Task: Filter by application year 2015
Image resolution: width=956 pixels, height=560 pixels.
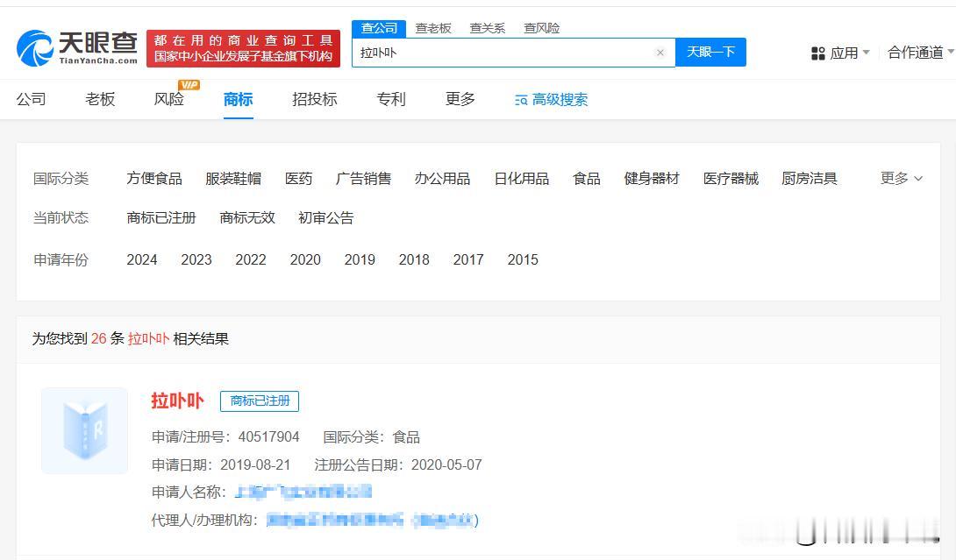Action: [x=523, y=260]
